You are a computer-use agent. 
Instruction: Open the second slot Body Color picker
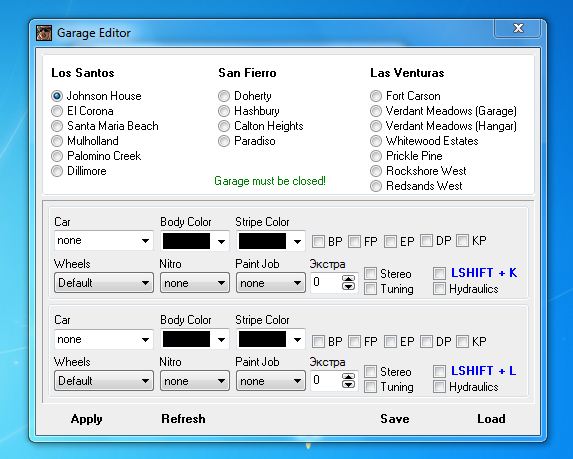coord(194,339)
